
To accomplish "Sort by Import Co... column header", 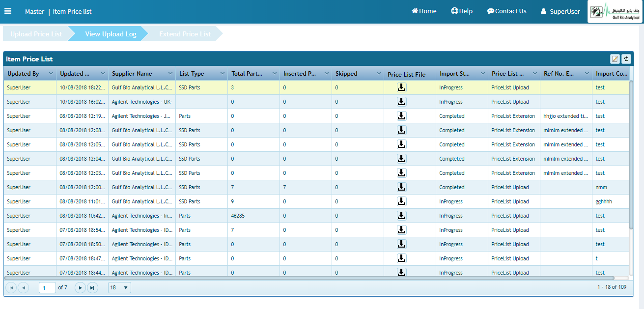I will [x=611, y=74].
